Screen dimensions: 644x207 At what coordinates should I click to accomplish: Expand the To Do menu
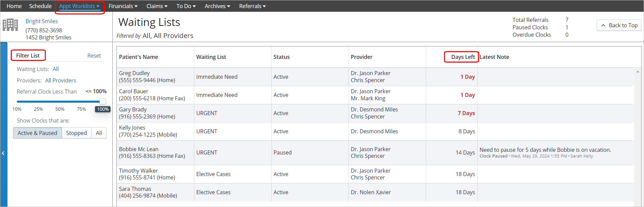point(186,6)
